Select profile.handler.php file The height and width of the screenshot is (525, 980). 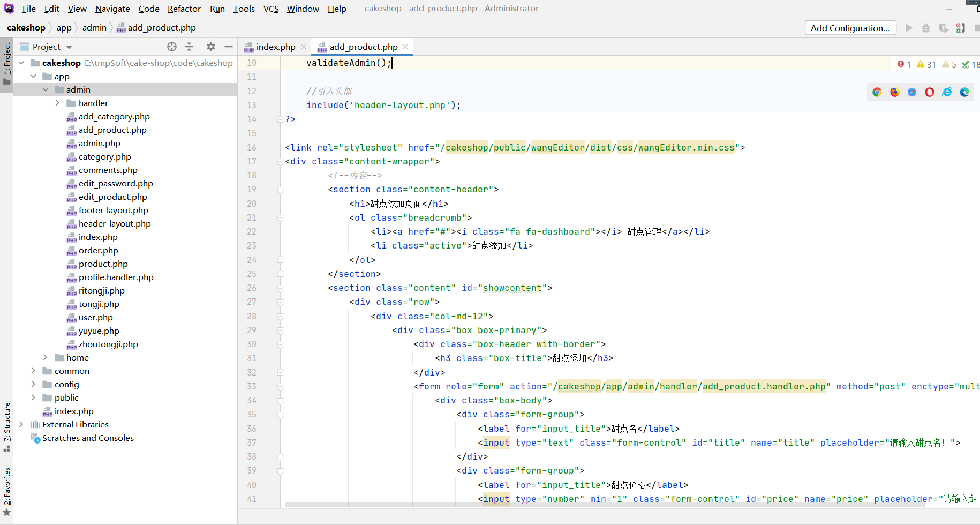[x=116, y=277]
